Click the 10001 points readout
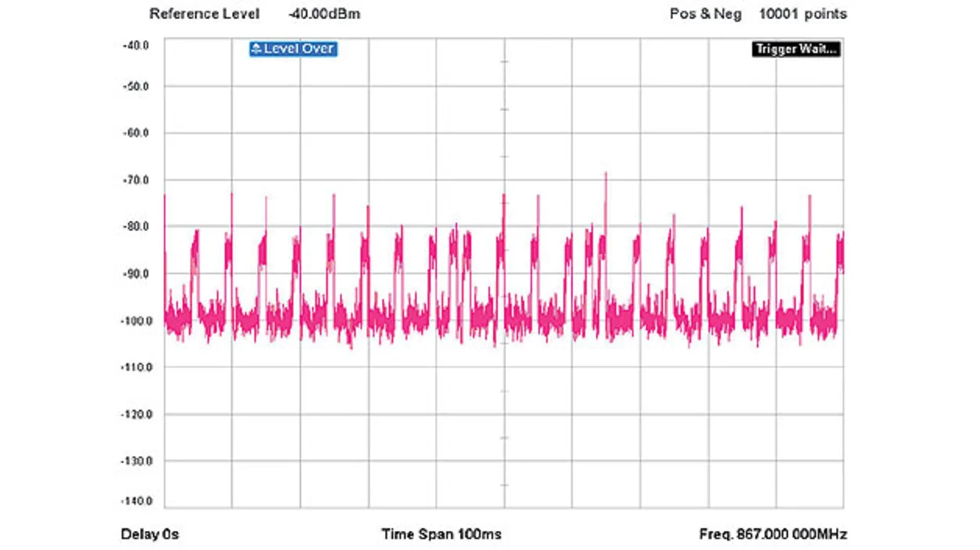Screen dimensions: 980x550 pyautogui.click(x=803, y=14)
